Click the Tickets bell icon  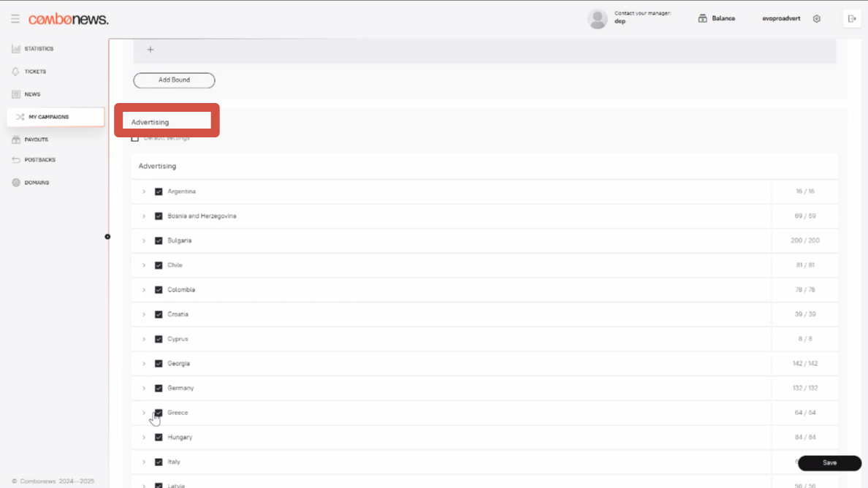pyautogui.click(x=16, y=72)
